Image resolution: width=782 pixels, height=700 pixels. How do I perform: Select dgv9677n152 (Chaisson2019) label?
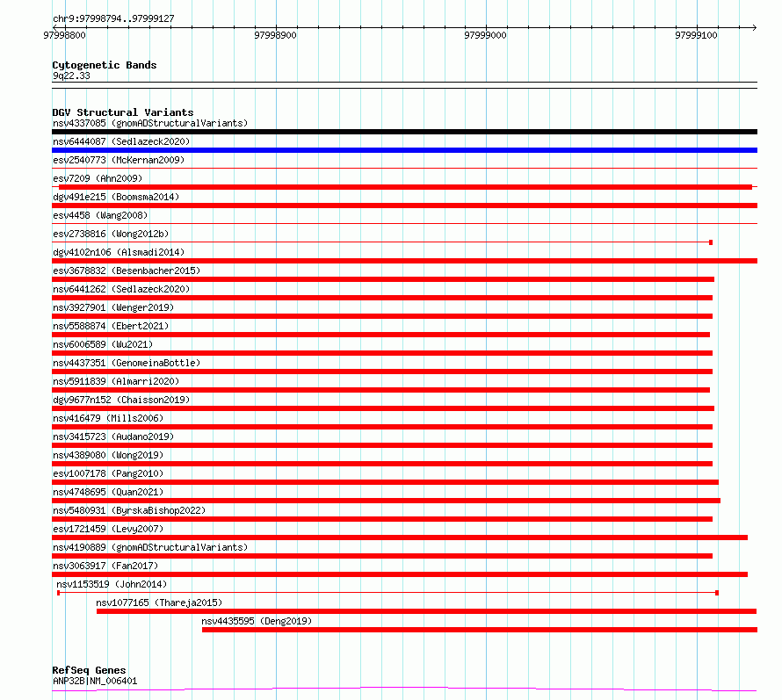click(121, 400)
